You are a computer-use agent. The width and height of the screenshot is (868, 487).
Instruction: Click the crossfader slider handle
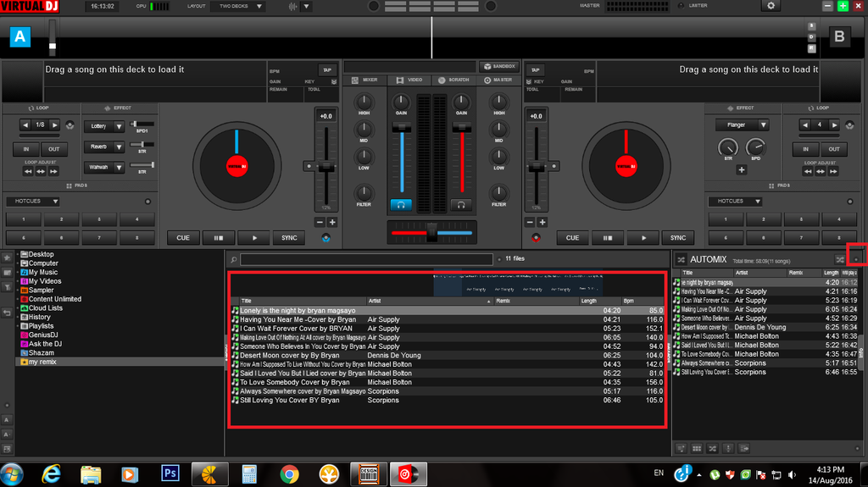pos(431,231)
